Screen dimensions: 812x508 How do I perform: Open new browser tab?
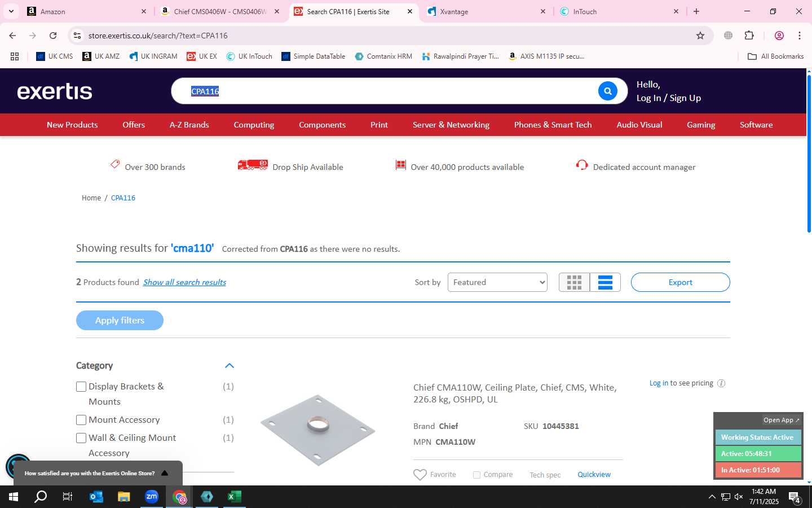click(x=696, y=11)
